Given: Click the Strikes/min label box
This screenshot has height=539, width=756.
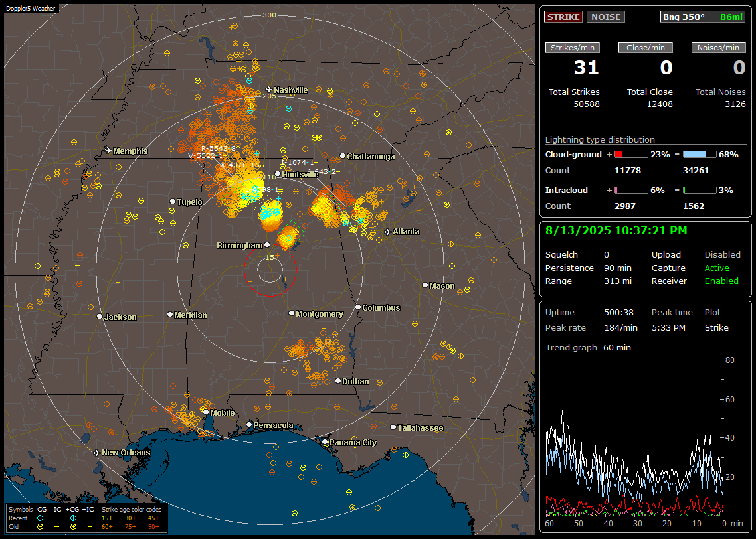Looking at the screenshot, I should tap(572, 48).
